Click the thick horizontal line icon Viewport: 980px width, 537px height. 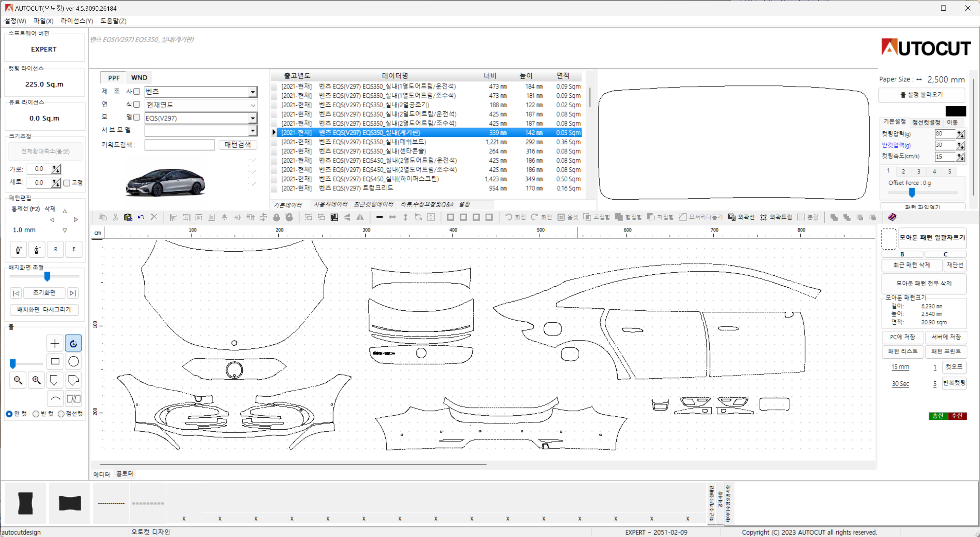click(x=379, y=217)
